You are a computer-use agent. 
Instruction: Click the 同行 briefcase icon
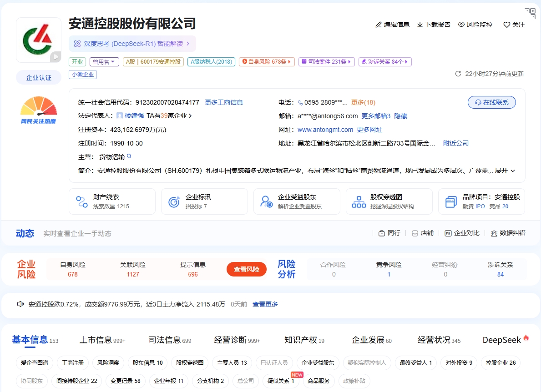(x=382, y=233)
